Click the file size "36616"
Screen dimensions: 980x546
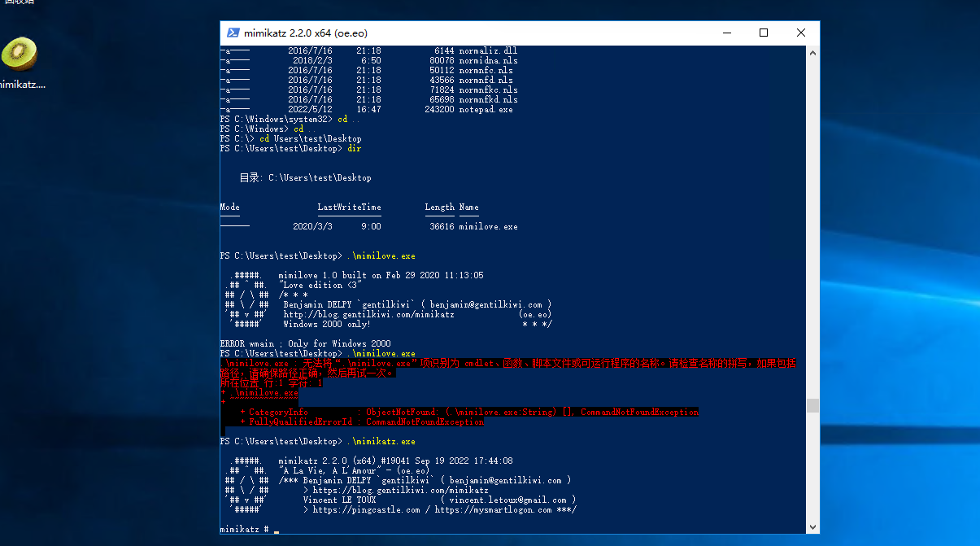(442, 226)
